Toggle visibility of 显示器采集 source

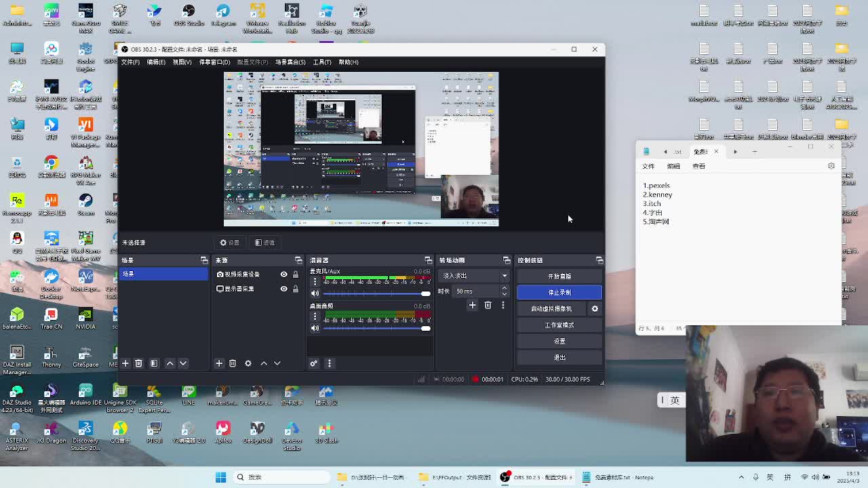click(x=283, y=289)
